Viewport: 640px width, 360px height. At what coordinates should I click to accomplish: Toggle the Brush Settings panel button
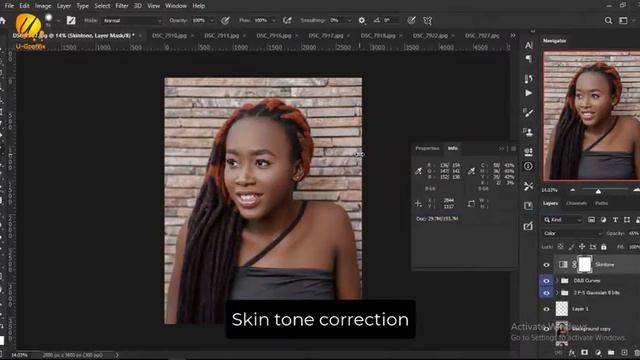click(x=71, y=20)
